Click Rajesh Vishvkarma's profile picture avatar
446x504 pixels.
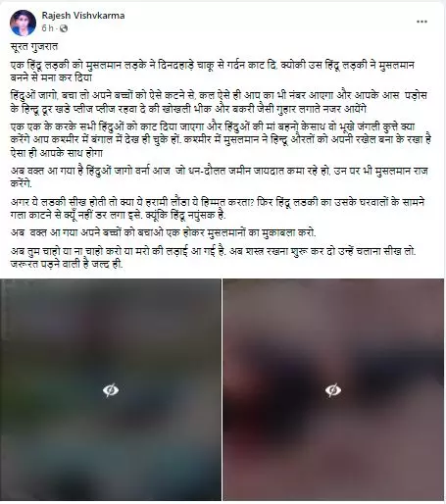(23, 23)
